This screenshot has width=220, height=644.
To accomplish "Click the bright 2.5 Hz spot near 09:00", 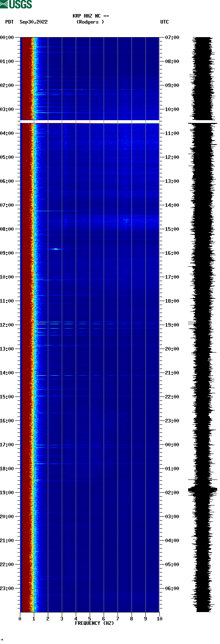I will point(56,249).
